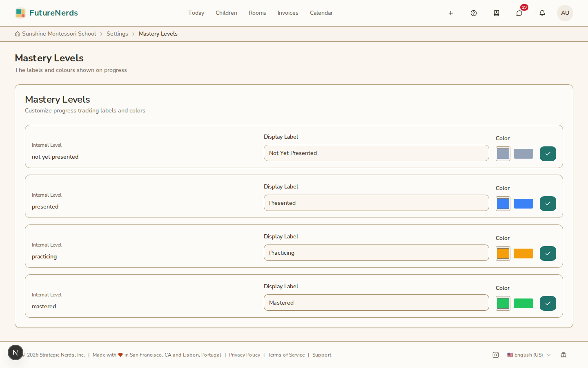Screen dimensions: 588x368
Task: Open the green color picker for Mastered
Action: tap(503, 303)
